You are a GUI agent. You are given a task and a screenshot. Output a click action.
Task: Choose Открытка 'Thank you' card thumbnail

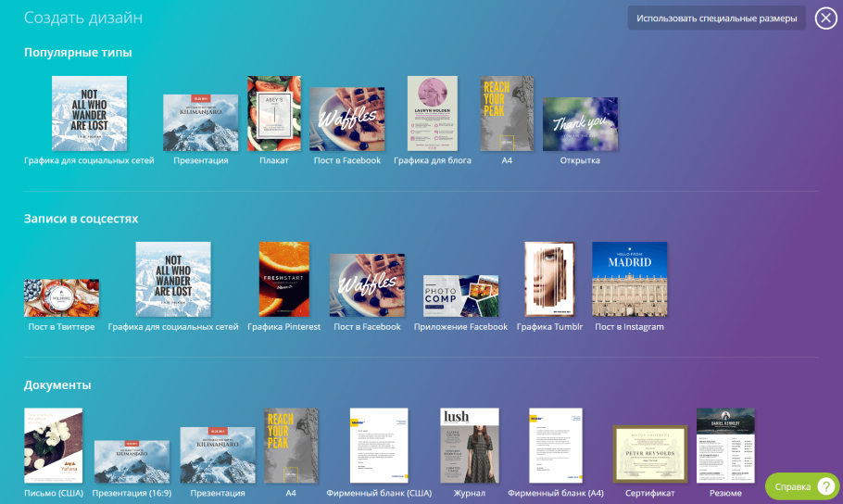pyautogui.click(x=580, y=123)
